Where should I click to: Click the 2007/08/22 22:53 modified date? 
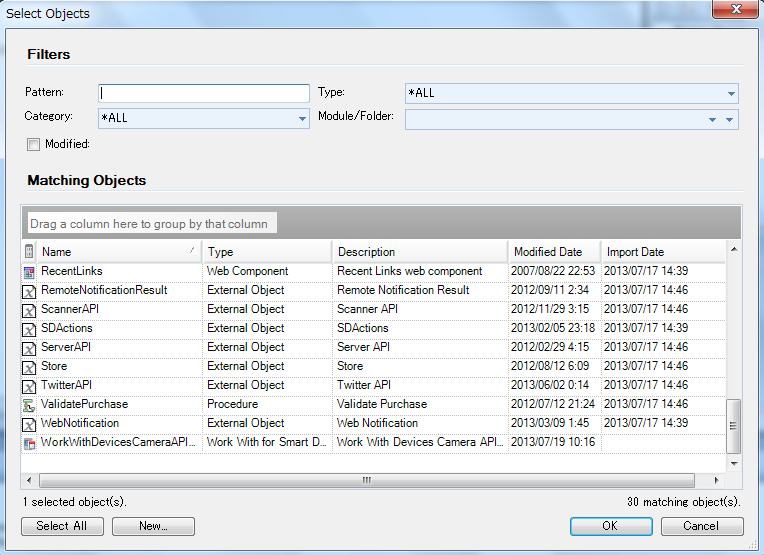point(553,271)
